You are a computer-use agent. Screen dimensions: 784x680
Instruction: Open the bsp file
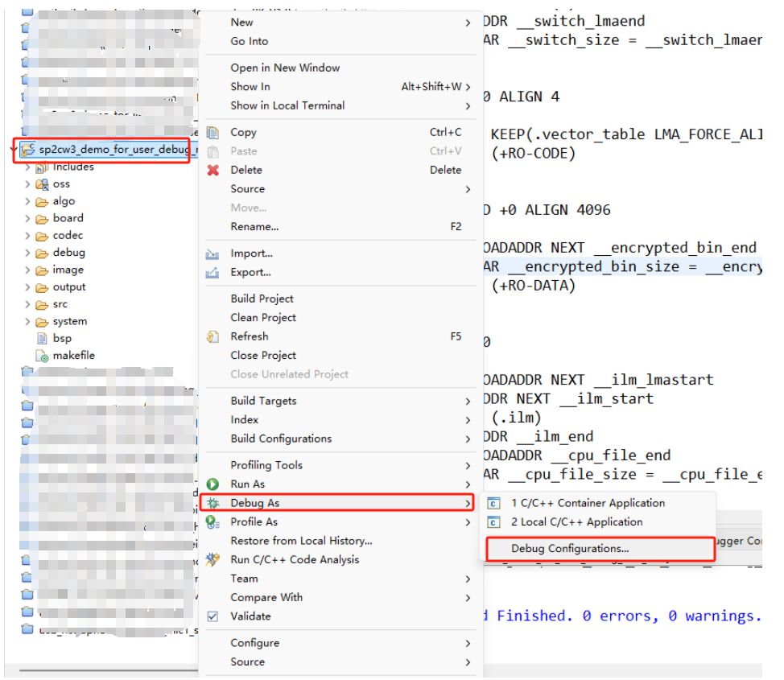click(x=62, y=339)
